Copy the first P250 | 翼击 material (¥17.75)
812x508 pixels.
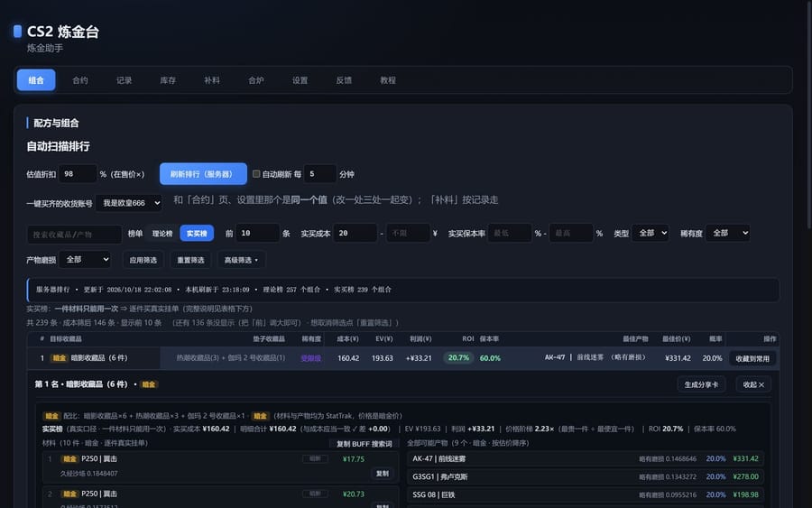pos(383,474)
